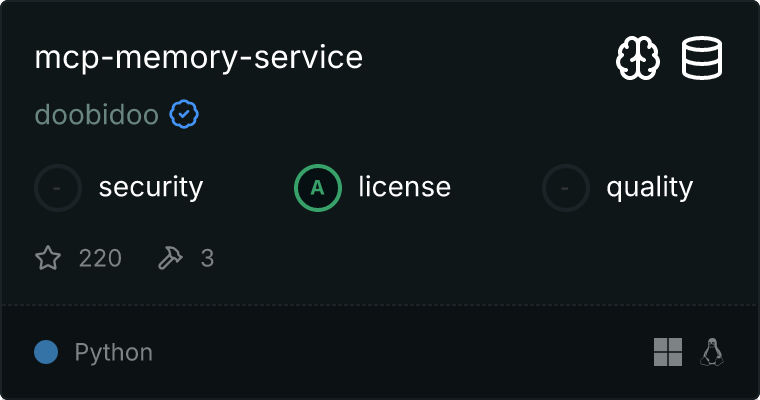
Task: Click the card footer area beside Python
Action: 400,352
